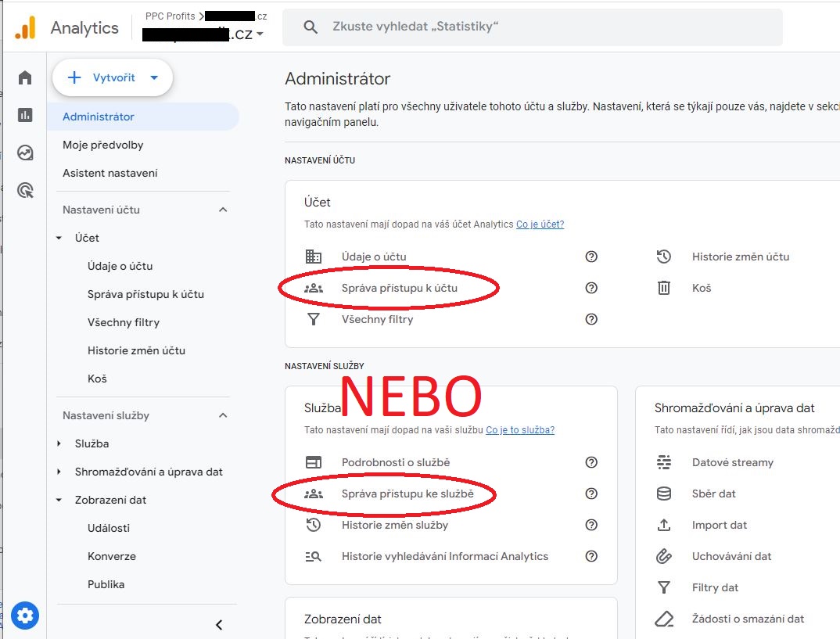This screenshot has width=840, height=639.
Task: Open the Advertising target icon
Action: click(25, 190)
